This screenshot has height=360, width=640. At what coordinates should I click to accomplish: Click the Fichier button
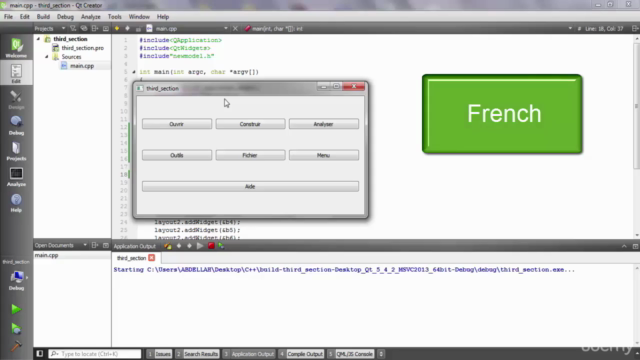tap(250, 155)
